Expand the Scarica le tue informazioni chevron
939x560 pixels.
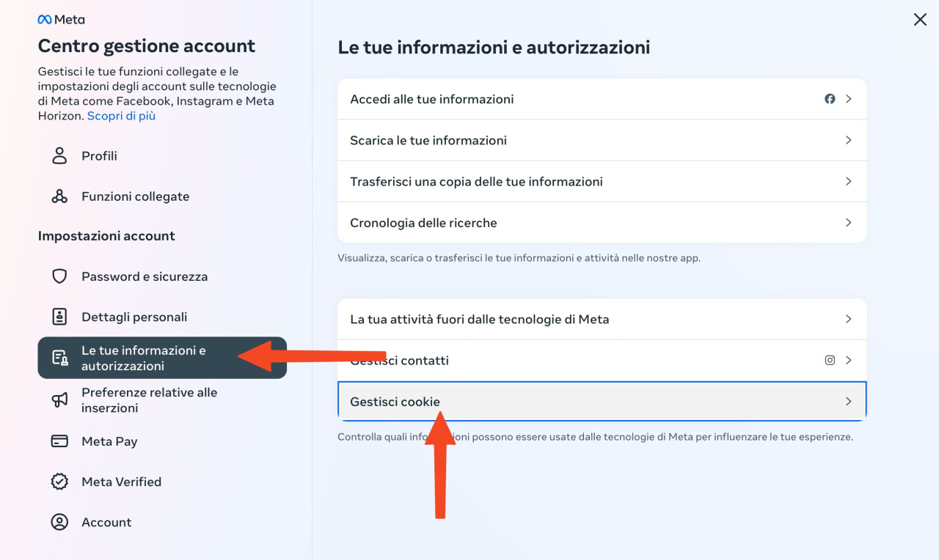(x=848, y=140)
